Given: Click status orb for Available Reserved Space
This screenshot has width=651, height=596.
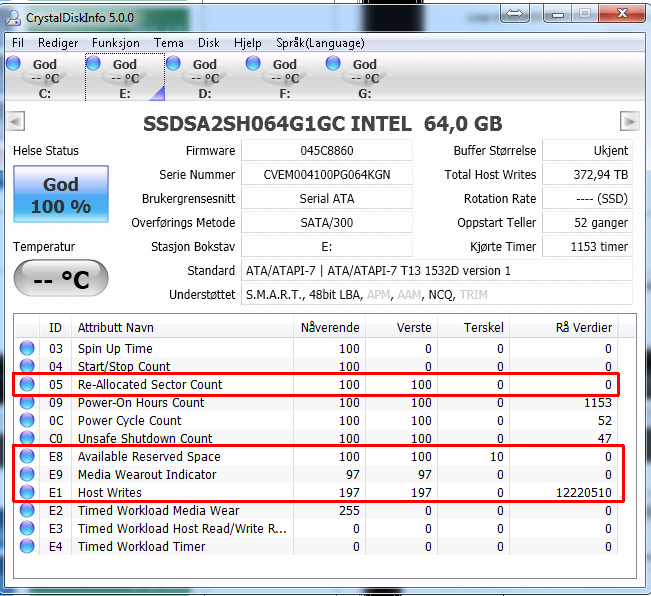Looking at the screenshot, I should (27, 456).
